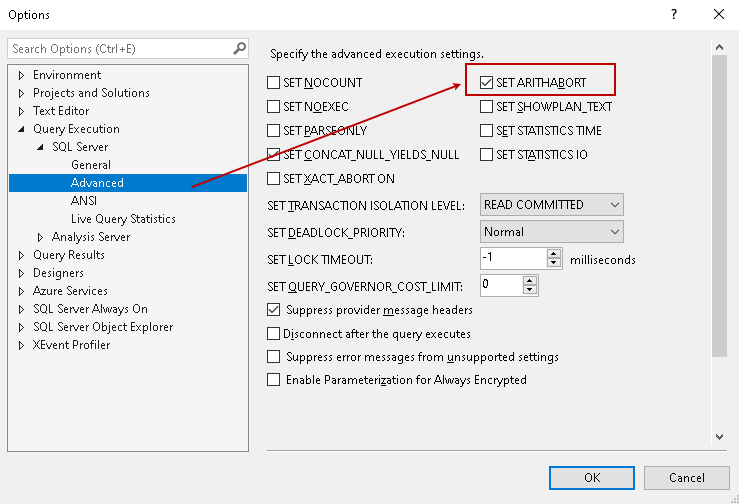739x504 pixels.
Task: Click the Search Options text box
Action: point(120,48)
